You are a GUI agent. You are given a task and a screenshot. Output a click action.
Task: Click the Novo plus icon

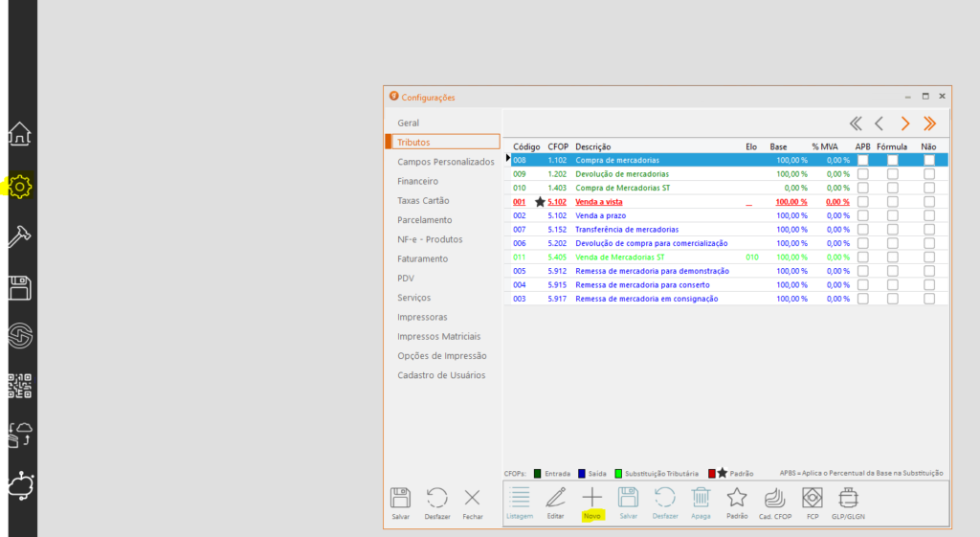click(x=592, y=498)
